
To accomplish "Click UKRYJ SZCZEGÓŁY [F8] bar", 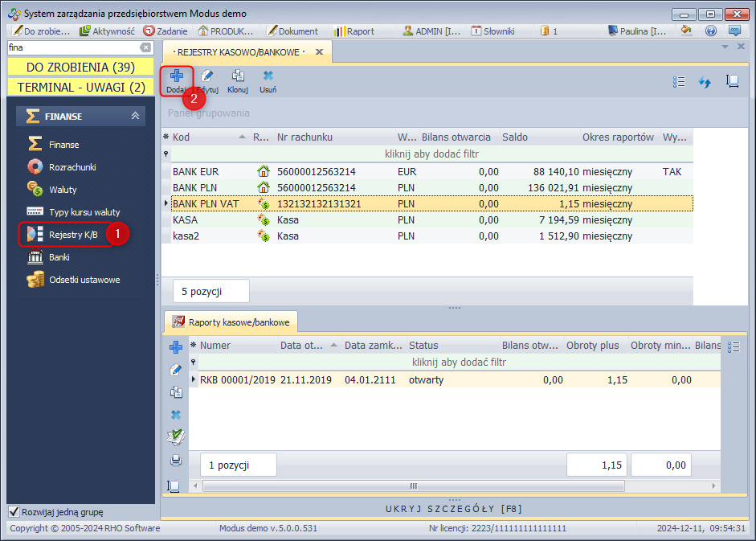I will click(454, 509).
